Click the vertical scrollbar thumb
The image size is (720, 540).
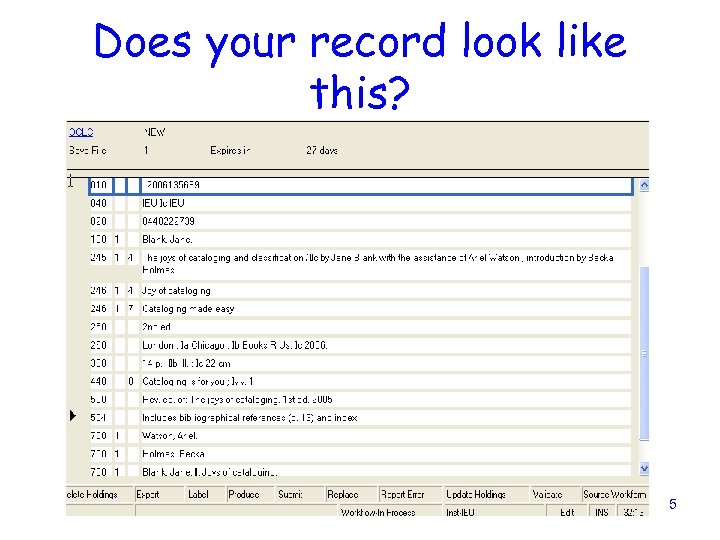coord(644,353)
